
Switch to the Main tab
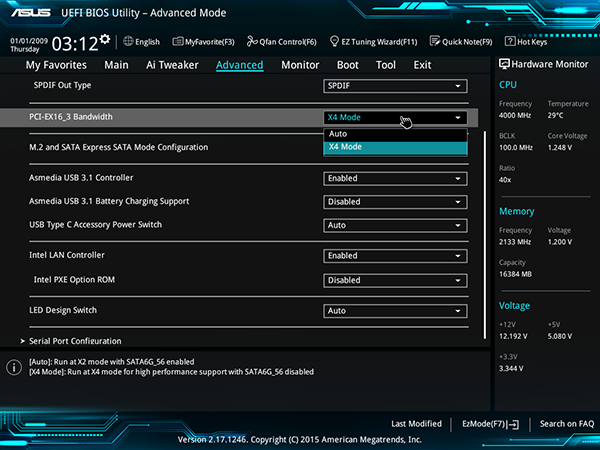pos(116,65)
